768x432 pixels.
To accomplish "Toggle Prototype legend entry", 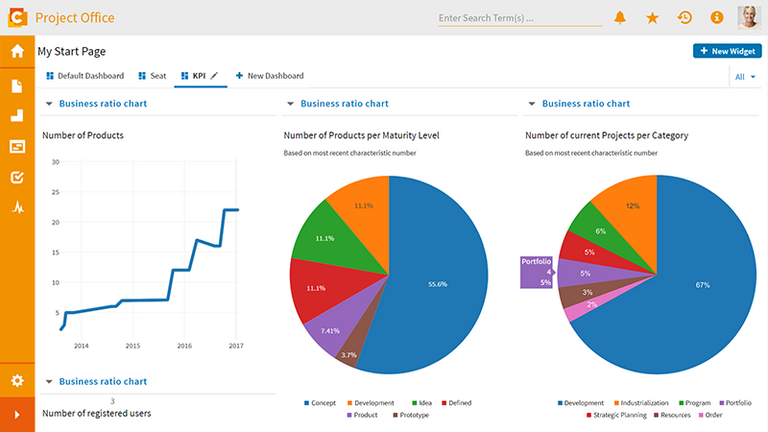I will (x=410, y=415).
